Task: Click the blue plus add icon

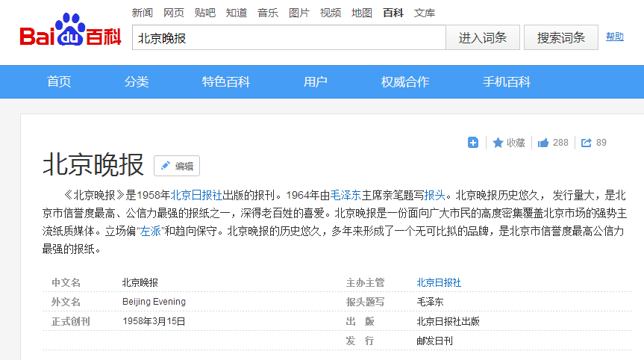Action: coord(472,143)
